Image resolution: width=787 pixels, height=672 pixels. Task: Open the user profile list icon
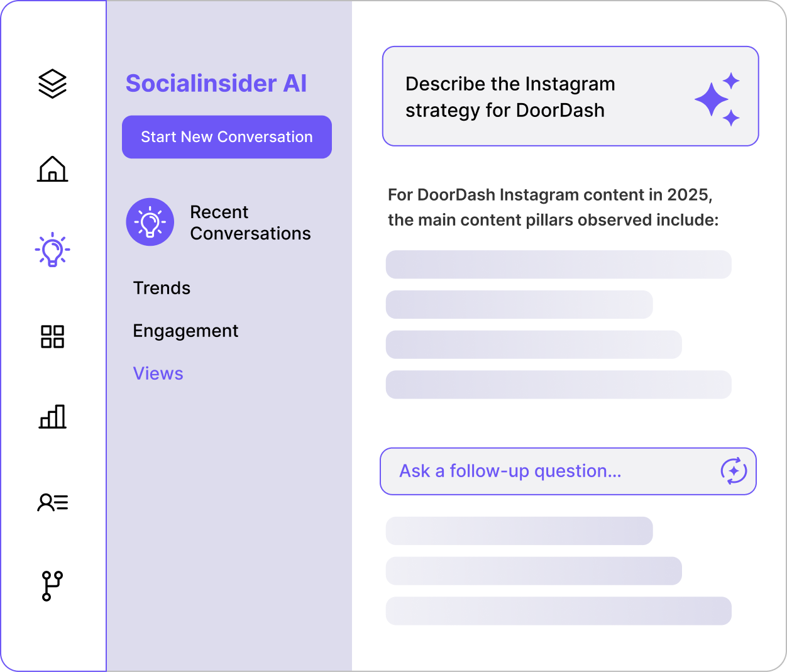(52, 502)
